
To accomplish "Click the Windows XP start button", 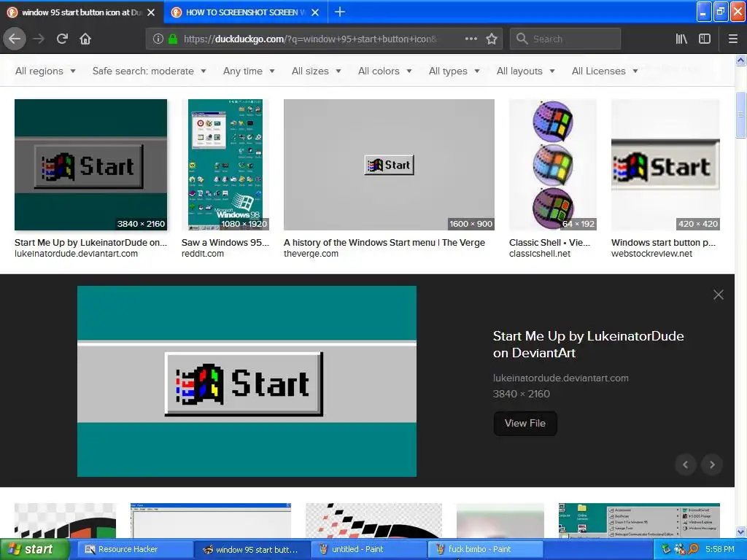I will pyautogui.click(x=34, y=549).
